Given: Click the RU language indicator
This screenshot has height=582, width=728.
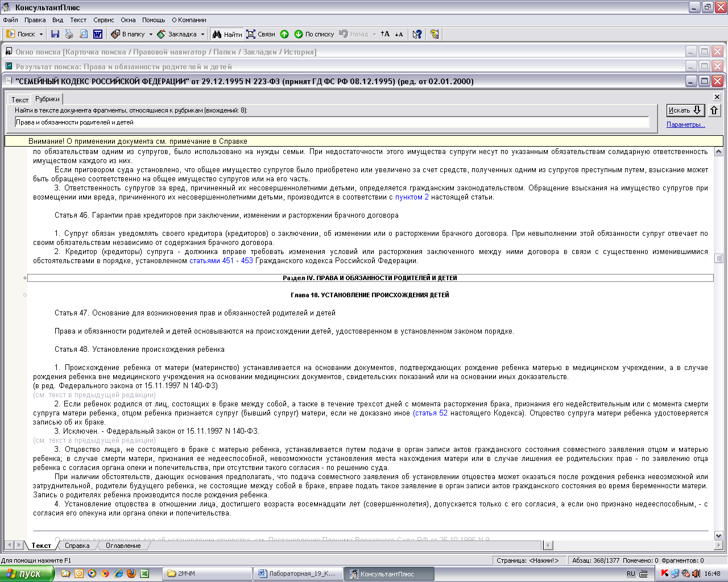Looking at the screenshot, I should (631, 574).
